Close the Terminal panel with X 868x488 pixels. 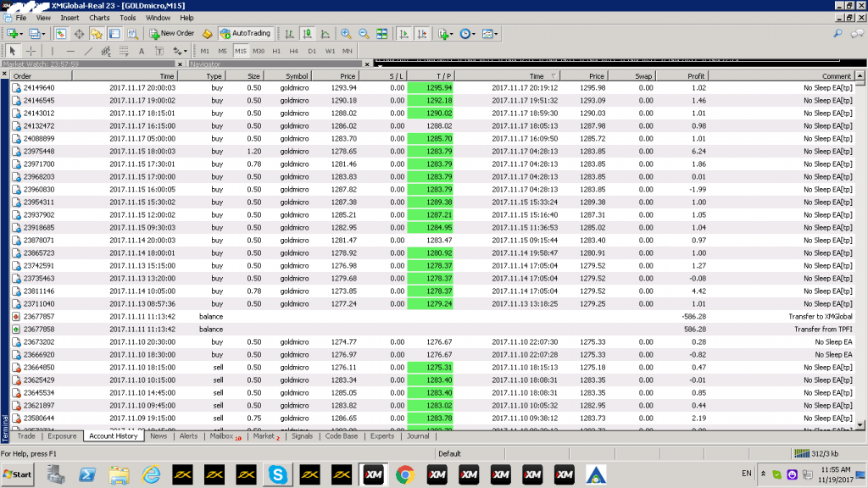[x=4, y=74]
